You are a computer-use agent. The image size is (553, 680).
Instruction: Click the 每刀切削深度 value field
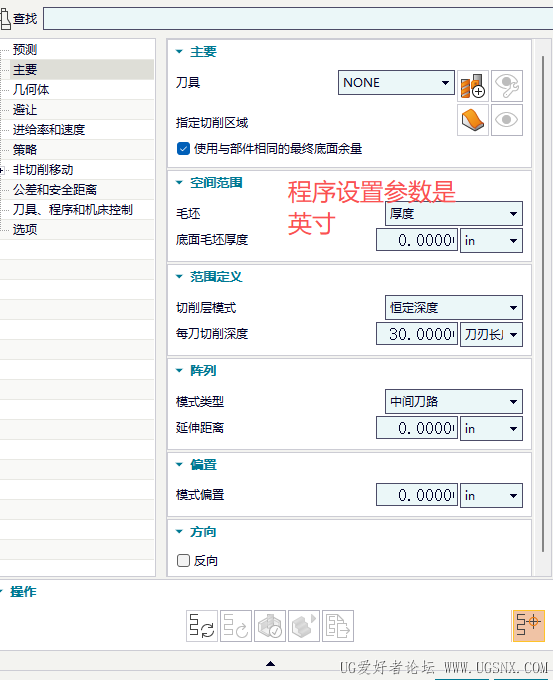(x=417, y=334)
